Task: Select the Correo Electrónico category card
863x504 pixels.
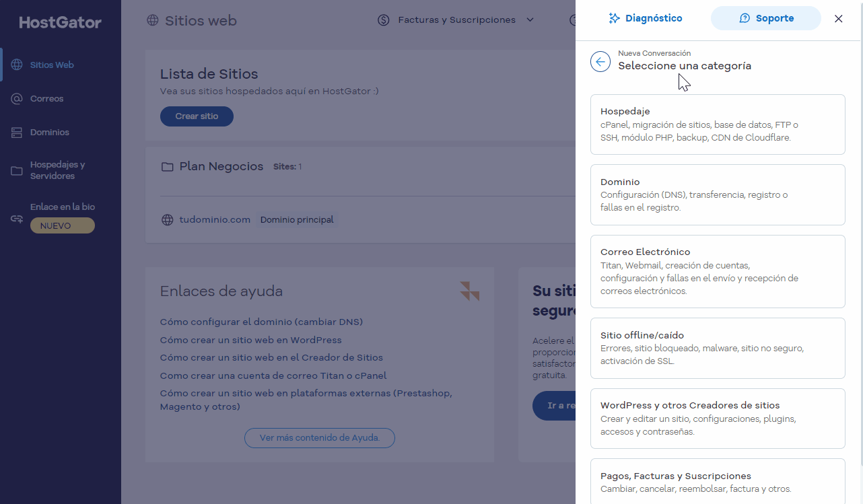Action: (718, 272)
